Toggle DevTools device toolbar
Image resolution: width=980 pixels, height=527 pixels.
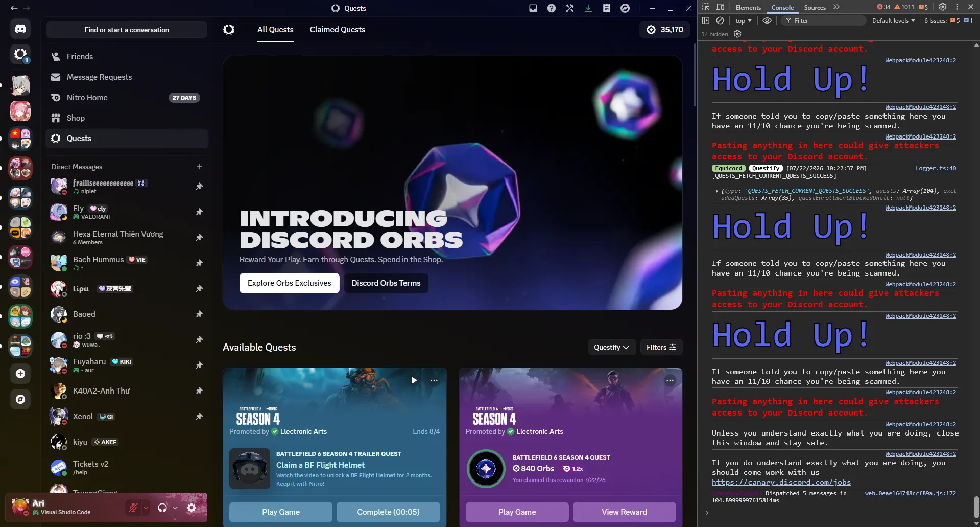tap(720, 7)
